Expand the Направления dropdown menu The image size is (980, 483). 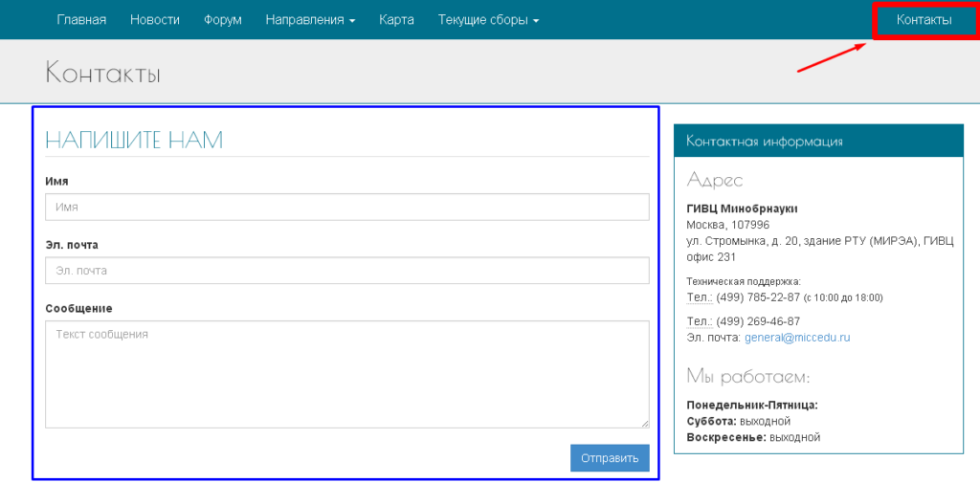(310, 20)
